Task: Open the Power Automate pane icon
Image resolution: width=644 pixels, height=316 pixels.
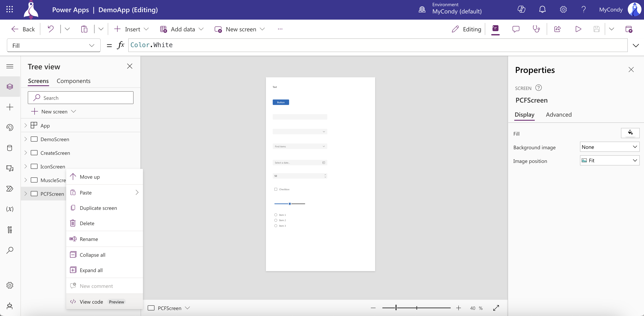Action: tap(10, 189)
